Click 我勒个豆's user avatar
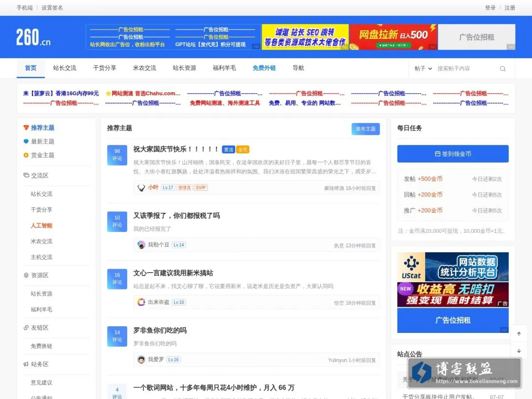532x399 pixels. pos(141,245)
